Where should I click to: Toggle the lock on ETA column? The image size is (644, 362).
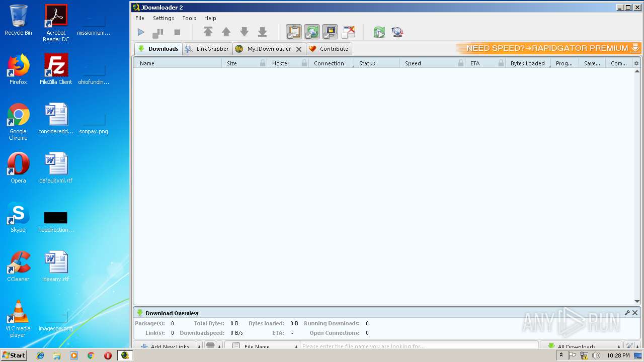[501, 63]
